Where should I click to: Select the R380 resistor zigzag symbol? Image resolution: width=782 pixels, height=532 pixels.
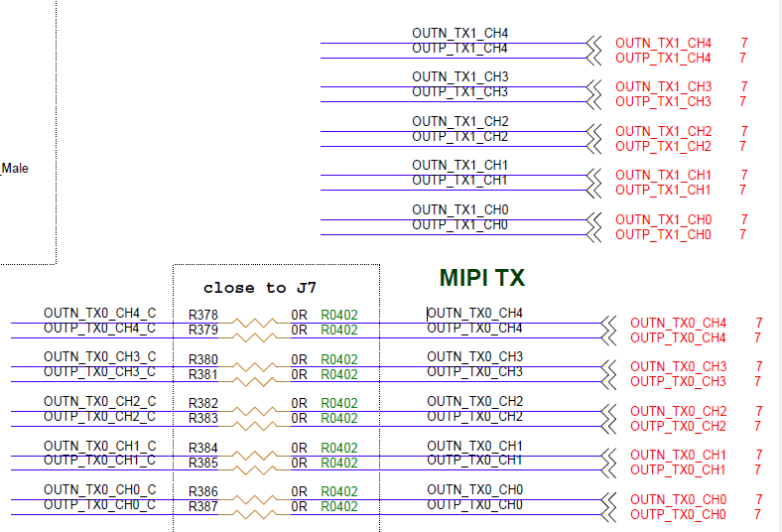pos(254,367)
